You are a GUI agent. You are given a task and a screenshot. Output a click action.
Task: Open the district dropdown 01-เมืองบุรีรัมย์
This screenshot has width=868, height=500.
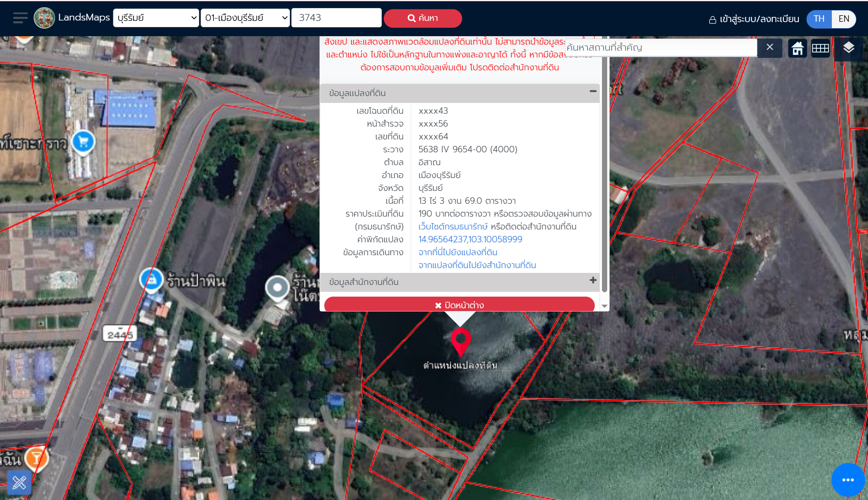coord(245,18)
